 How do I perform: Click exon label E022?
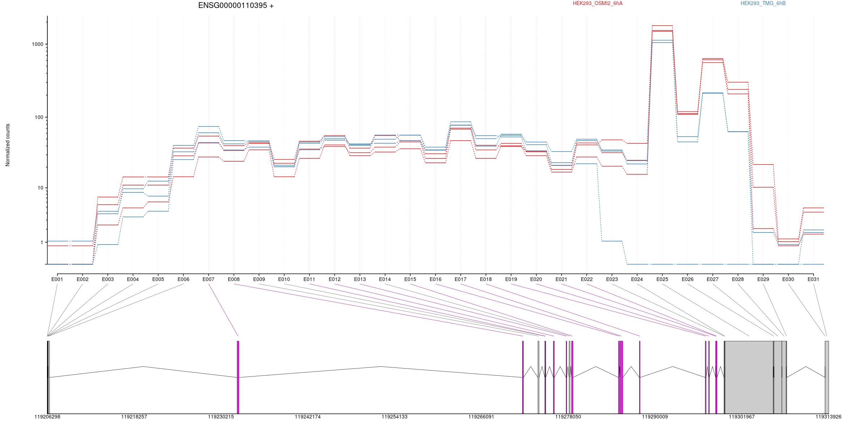click(587, 279)
